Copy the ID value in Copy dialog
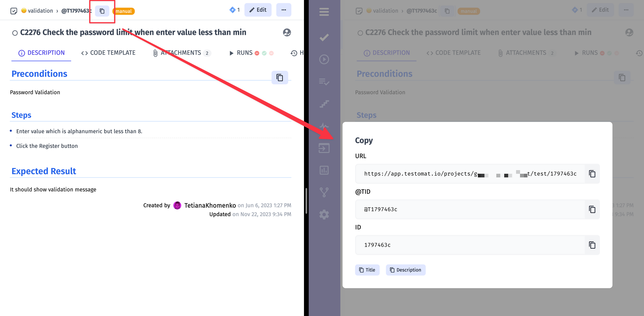This screenshot has height=316, width=644. click(x=592, y=245)
